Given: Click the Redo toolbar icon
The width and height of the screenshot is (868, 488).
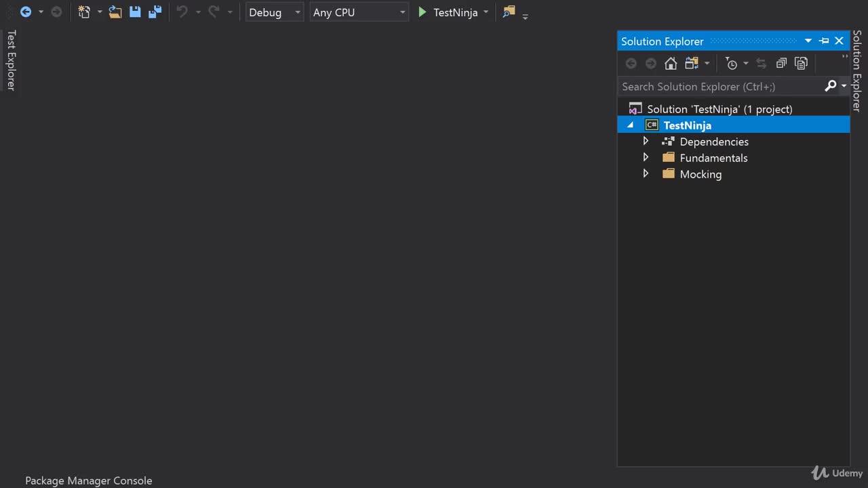Looking at the screenshot, I should point(214,12).
